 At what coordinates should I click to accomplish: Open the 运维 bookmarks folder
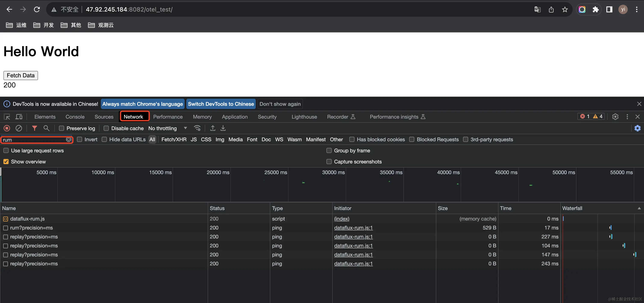click(16, 25)
